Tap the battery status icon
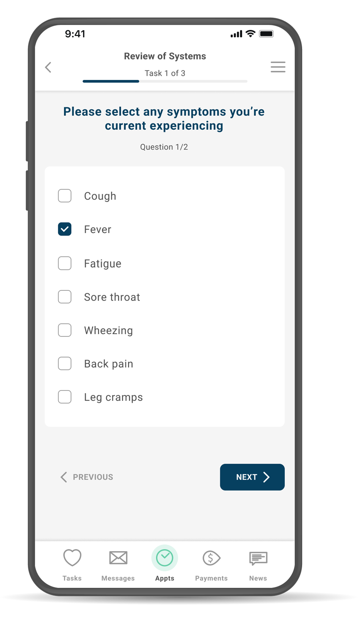This screenshot has height=627, width=364. coord(266,34)
